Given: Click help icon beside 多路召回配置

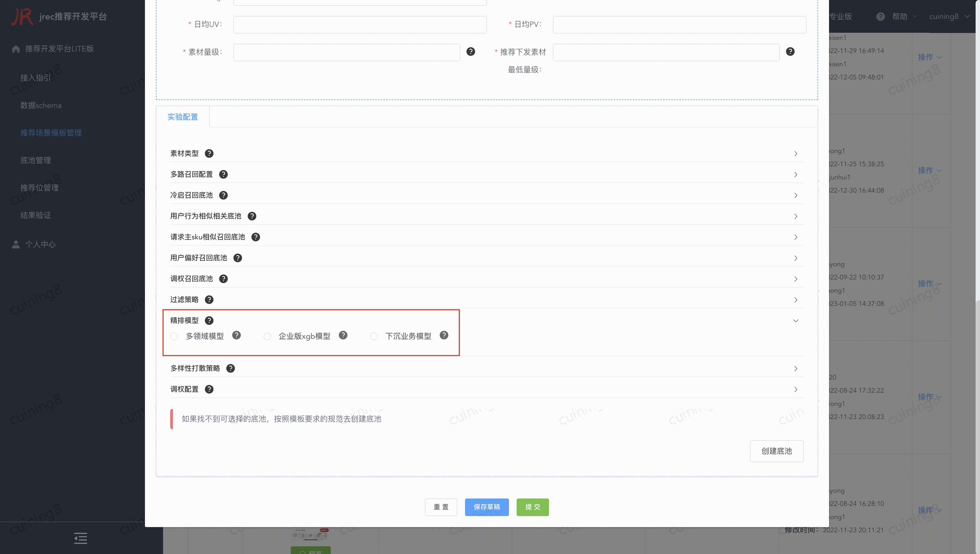Looking at the screenshot, I should point(223,174).
